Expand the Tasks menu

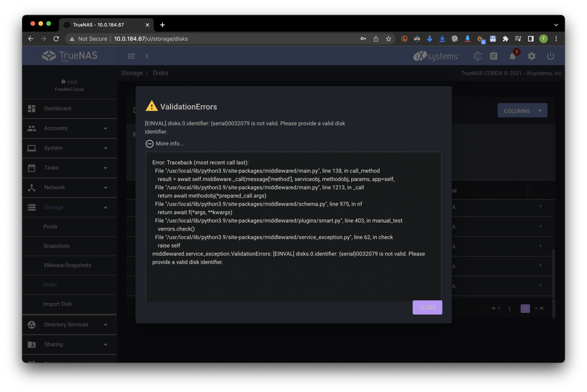coord(69,168)
